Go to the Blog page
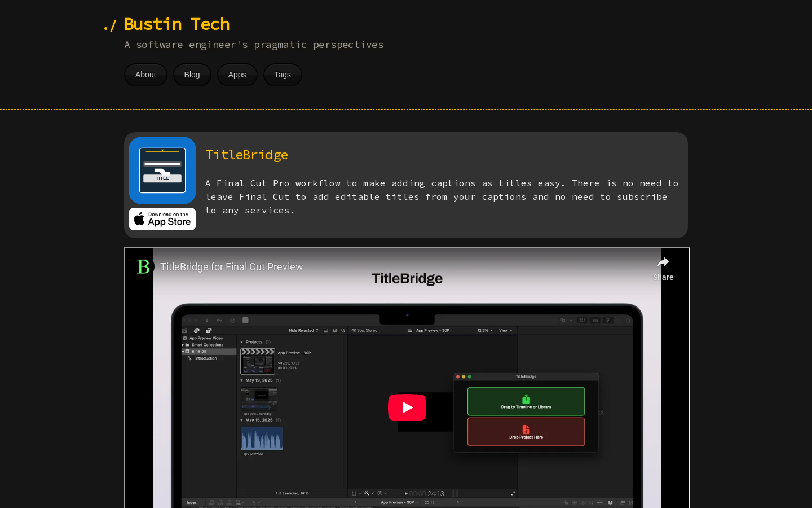 point(192,75)
